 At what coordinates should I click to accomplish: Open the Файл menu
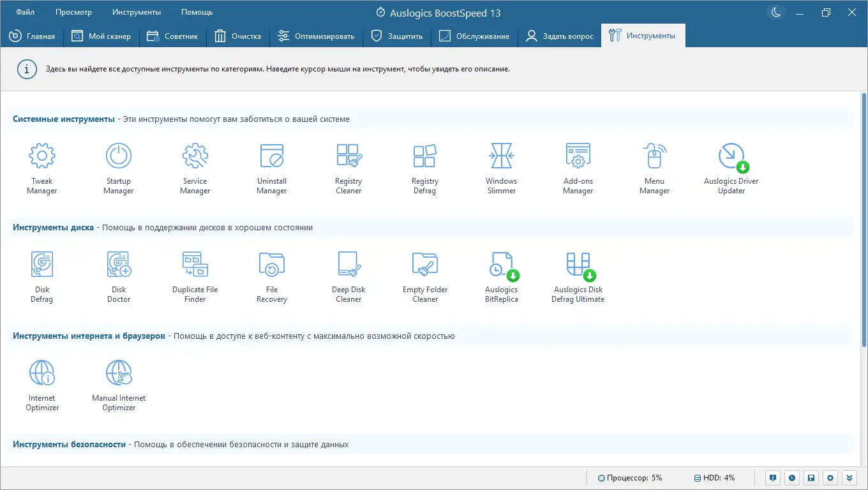26,12
